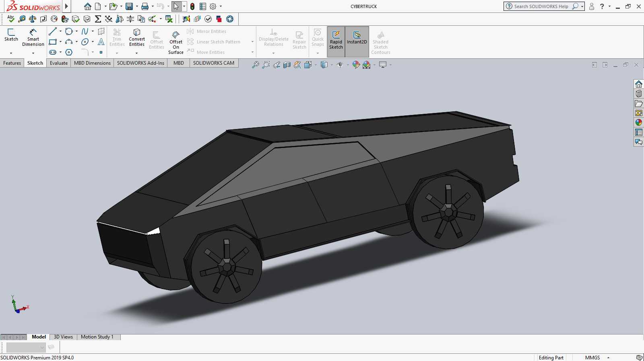644x361 pixels.
Task: Select the Corner Rectangle sketch tool
Action: tap(52, 42)
